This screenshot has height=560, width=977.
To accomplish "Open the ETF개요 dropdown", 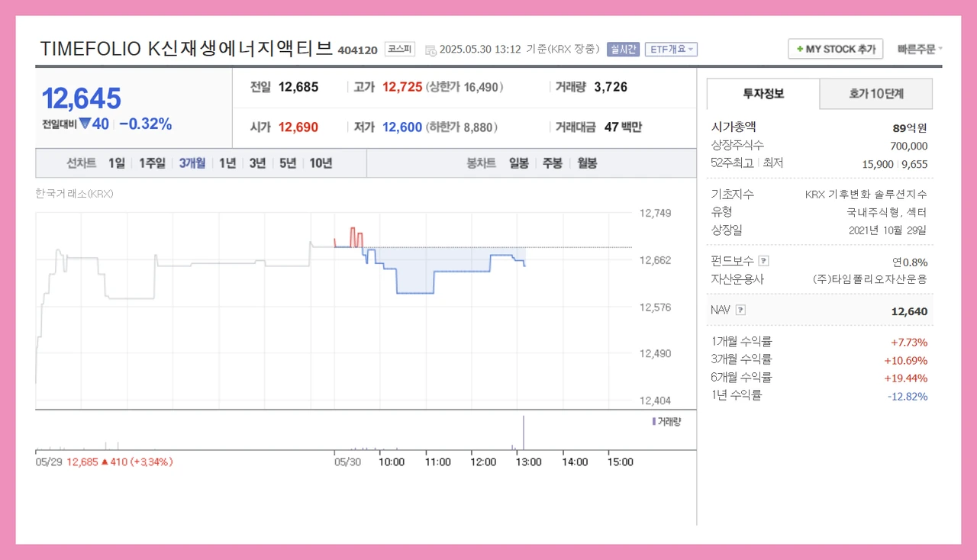I will point(670,48).
